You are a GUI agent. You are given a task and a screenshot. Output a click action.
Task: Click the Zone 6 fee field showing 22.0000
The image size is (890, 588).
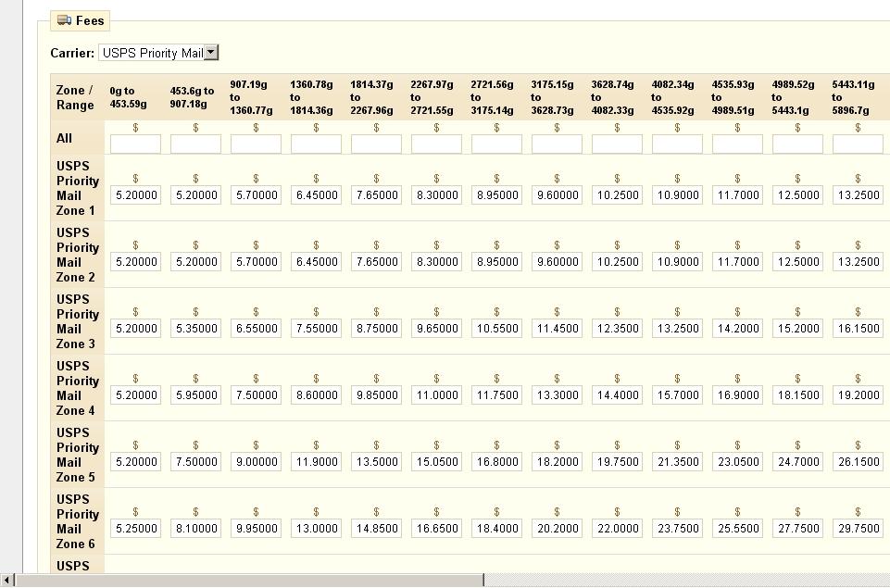617,529
